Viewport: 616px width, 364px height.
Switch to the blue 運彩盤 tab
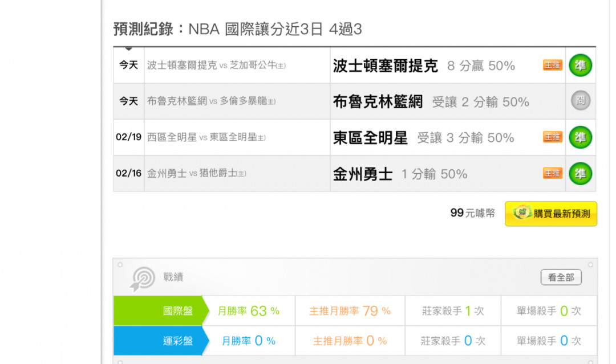click(x=159, y=341)
